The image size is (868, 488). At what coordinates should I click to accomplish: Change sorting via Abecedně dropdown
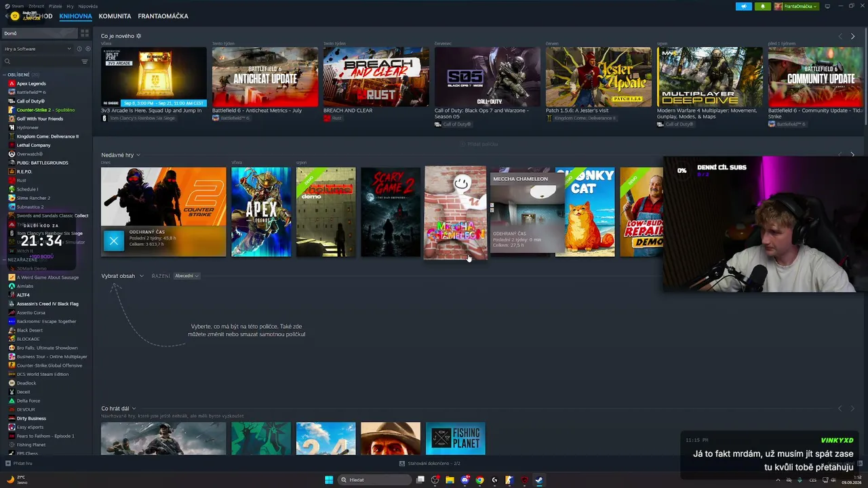coord(186,276)
